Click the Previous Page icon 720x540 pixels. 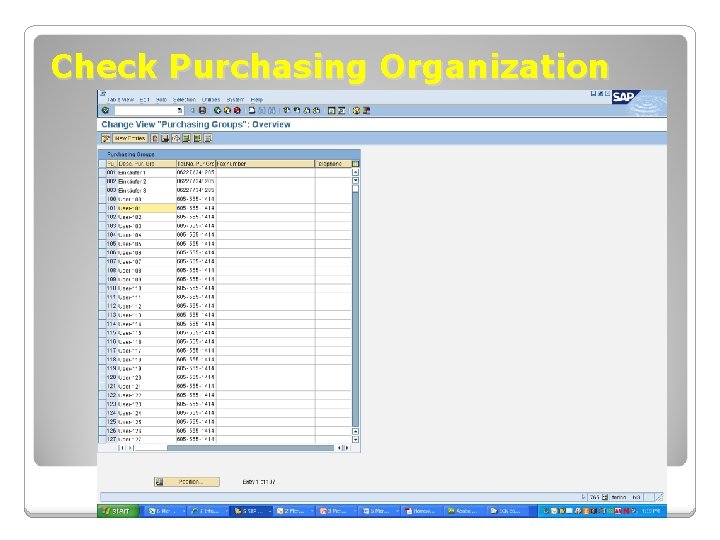297,110
